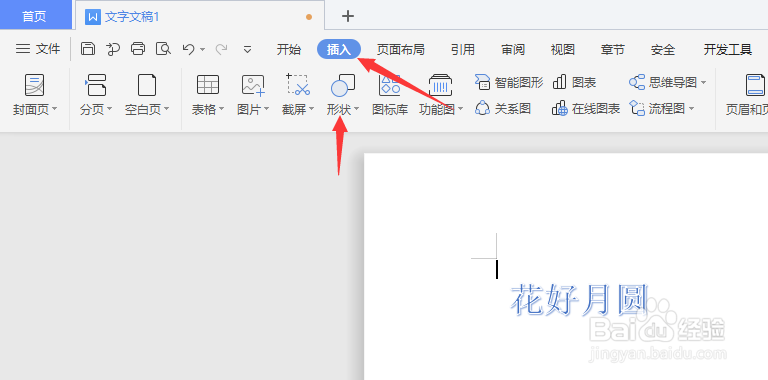Add a new tab with plus button
Image resolution: width=768 pixels, height=380 pixels.
348,16
